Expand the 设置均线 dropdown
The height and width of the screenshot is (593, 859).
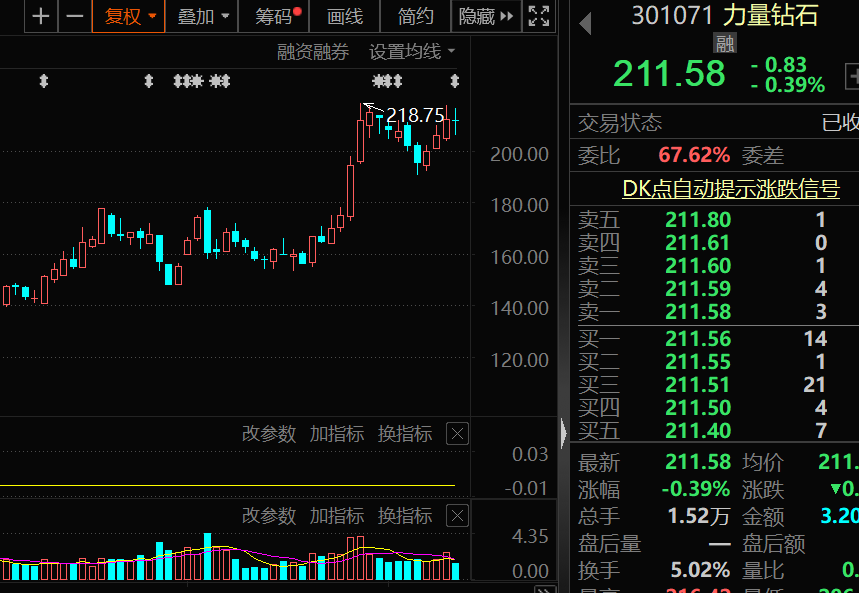click(x=412, y=51)
